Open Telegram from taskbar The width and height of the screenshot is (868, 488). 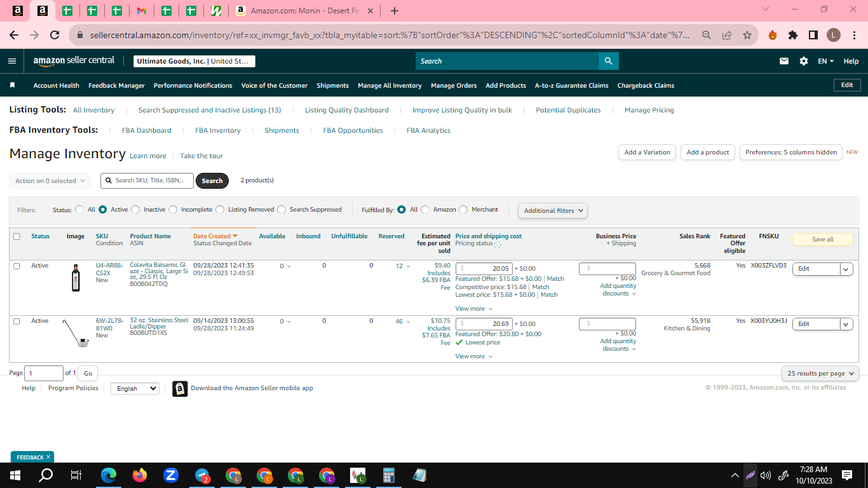202,475
